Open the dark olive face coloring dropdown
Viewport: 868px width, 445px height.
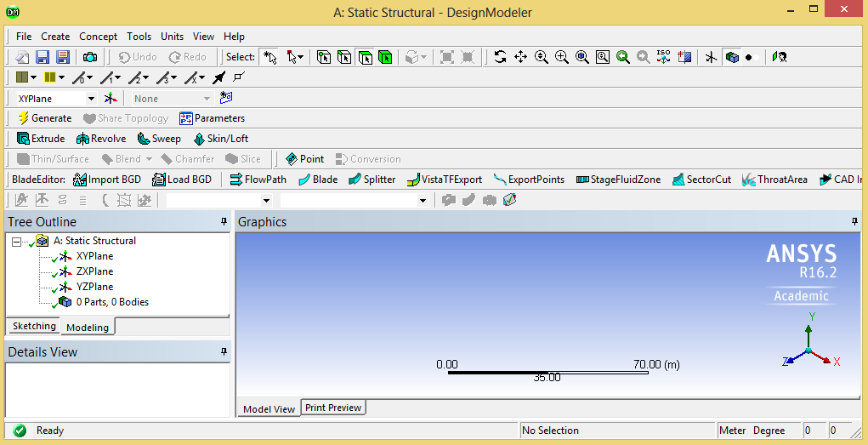(x=34, y=77)
